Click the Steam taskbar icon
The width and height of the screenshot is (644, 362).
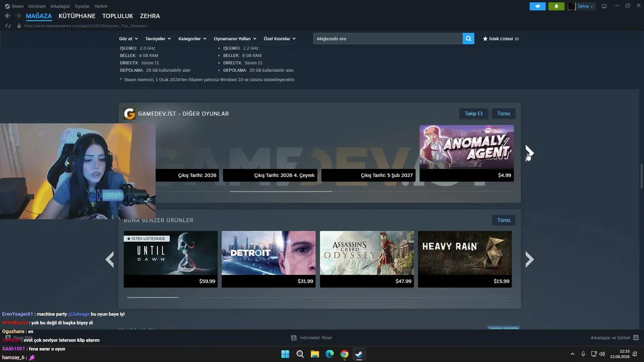tap(359, 354)
